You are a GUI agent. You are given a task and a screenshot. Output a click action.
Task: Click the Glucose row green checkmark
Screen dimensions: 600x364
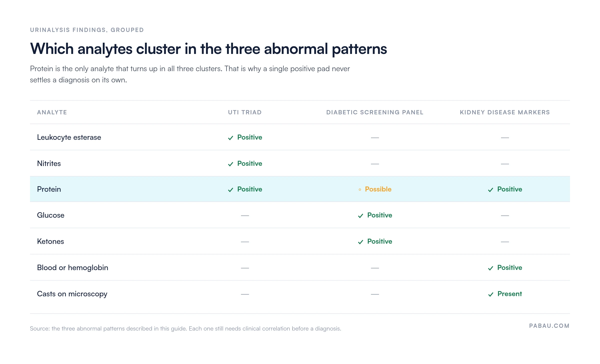pyautogui.click(x=360, y=216)
